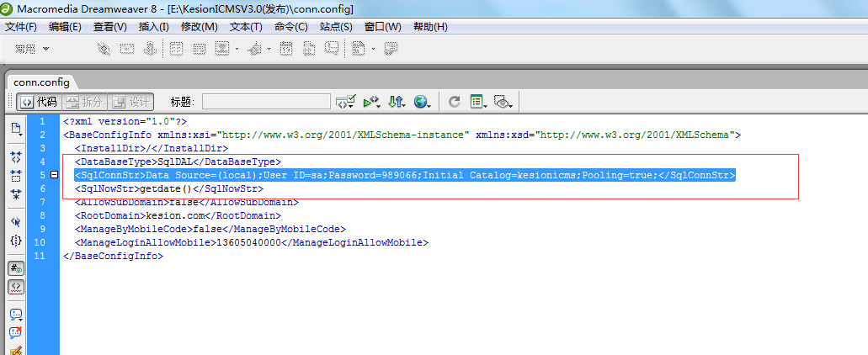Click the Apply Comment icon in coding toolbar
868x355 pixels.
click(x=16, y=315)
